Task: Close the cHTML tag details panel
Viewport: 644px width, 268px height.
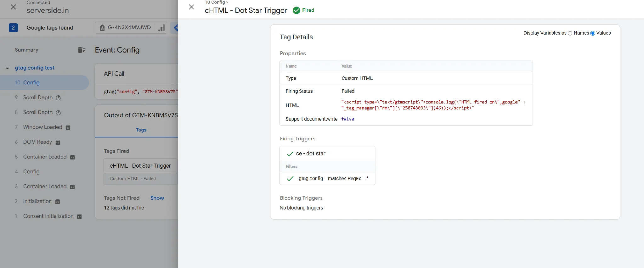Action: pos(191,7)
